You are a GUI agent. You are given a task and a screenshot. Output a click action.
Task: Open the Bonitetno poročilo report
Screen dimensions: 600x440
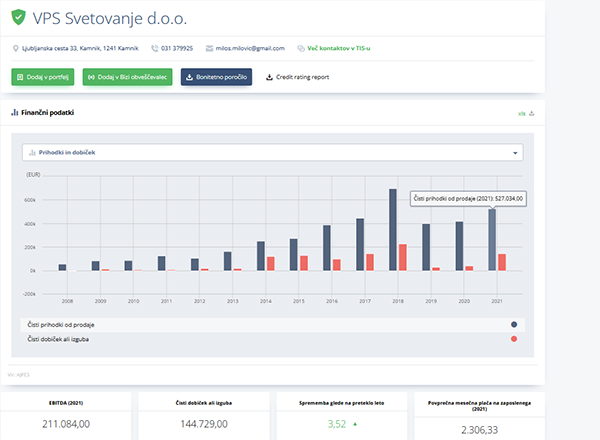pyautogui.click(x=216, y=77)
